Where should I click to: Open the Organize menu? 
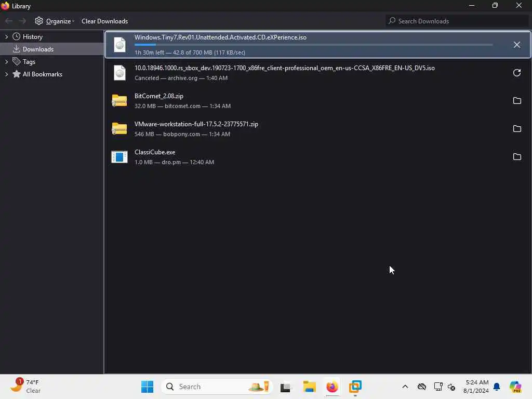55,21
